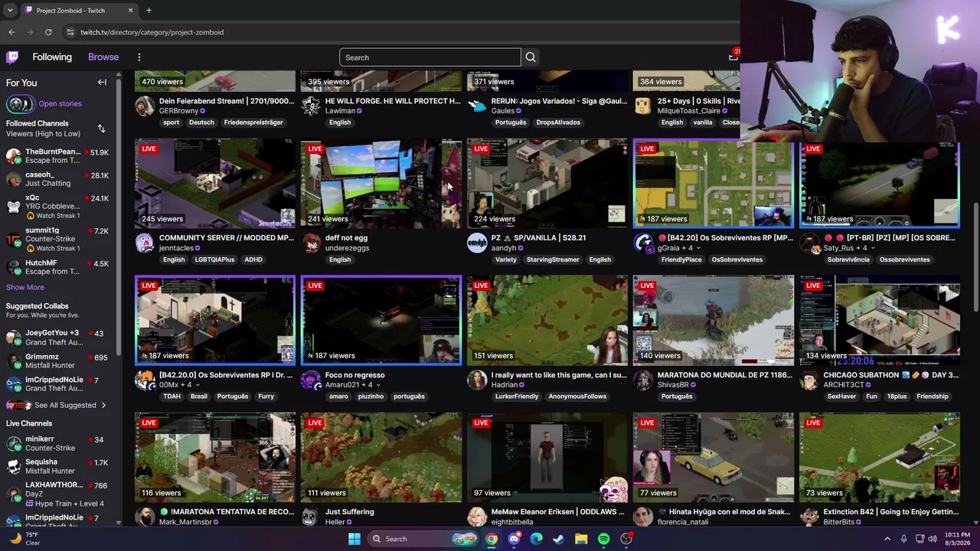Open aandyh channel avatar

point(476,243)
